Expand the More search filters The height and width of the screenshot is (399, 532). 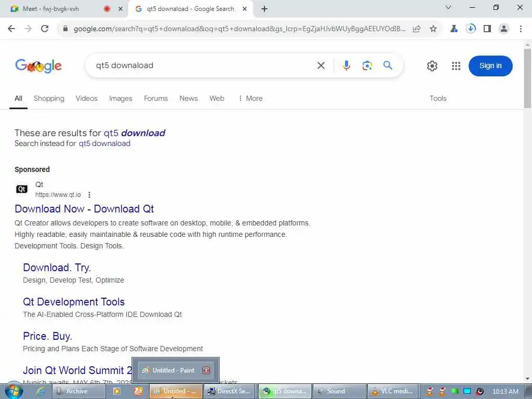(x=250, y=98)
